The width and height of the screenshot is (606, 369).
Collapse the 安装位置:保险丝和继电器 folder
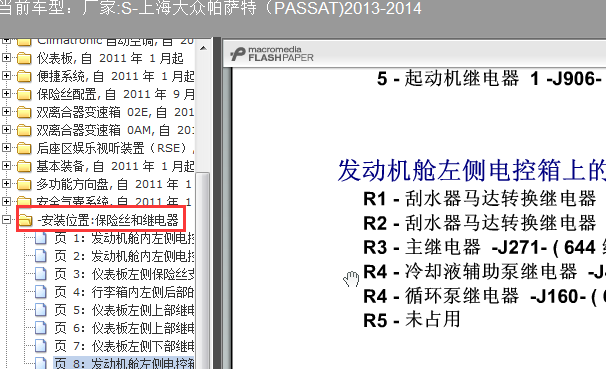[6, 220]
